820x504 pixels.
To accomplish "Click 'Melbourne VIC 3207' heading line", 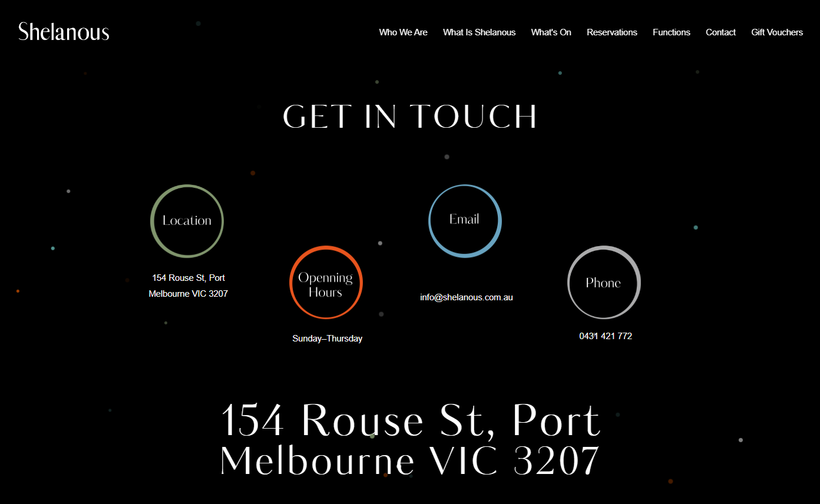I will click(410, 460).
